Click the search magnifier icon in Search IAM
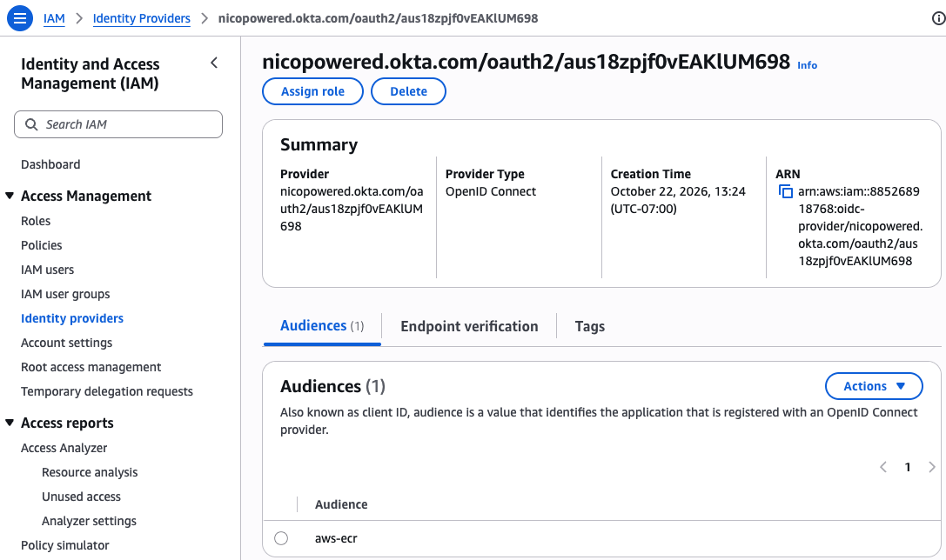 tap(31, 124)
